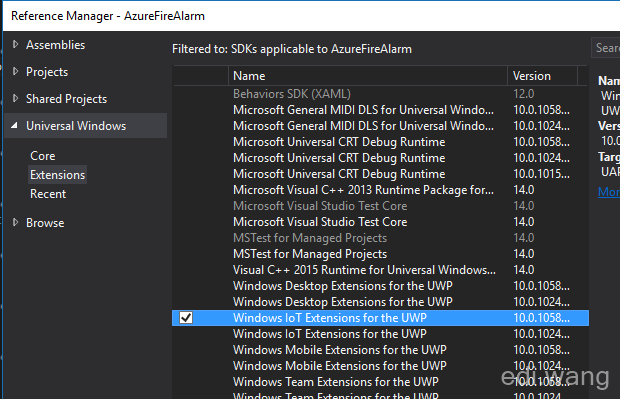Select Universal CRT Debug Runtime 10.0.1058 row
Viewport: 620px width, 399px height.
point(380,142)
